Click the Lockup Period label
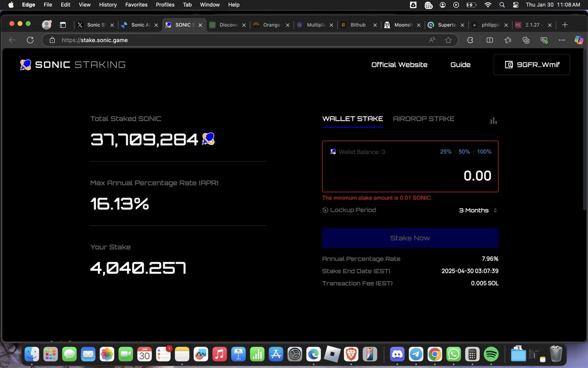588x368 pixels. click(x=353, y=210)
